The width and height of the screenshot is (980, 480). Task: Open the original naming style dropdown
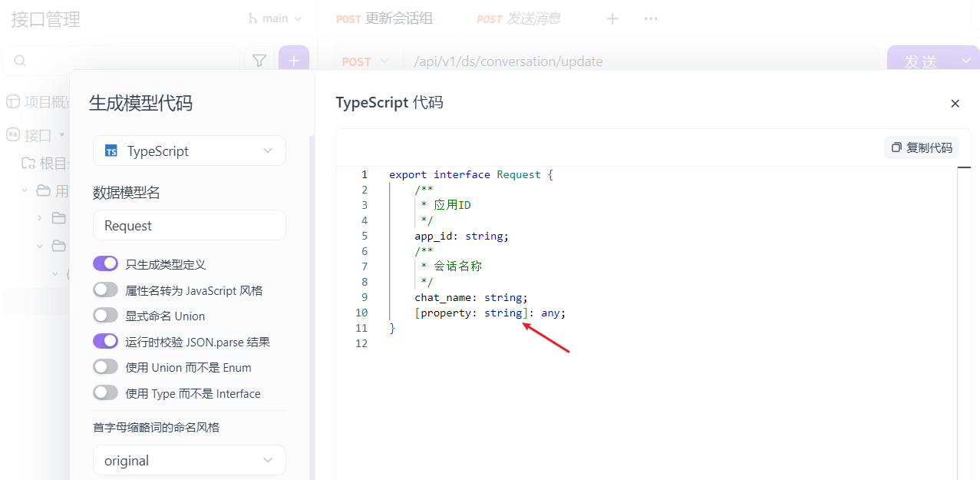pos(189,459)
